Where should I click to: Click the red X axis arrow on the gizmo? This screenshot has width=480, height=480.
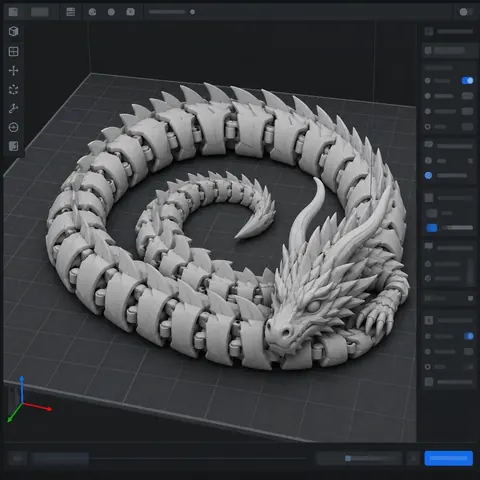[37, 406]
